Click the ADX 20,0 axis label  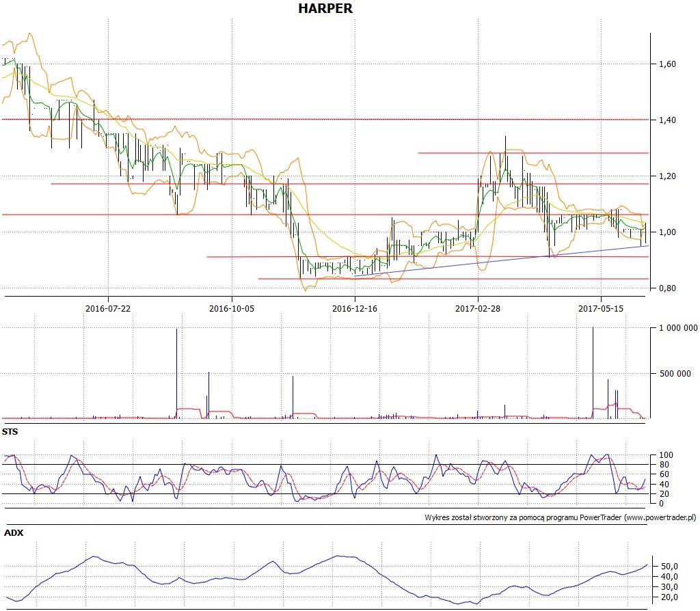point(669,597)
